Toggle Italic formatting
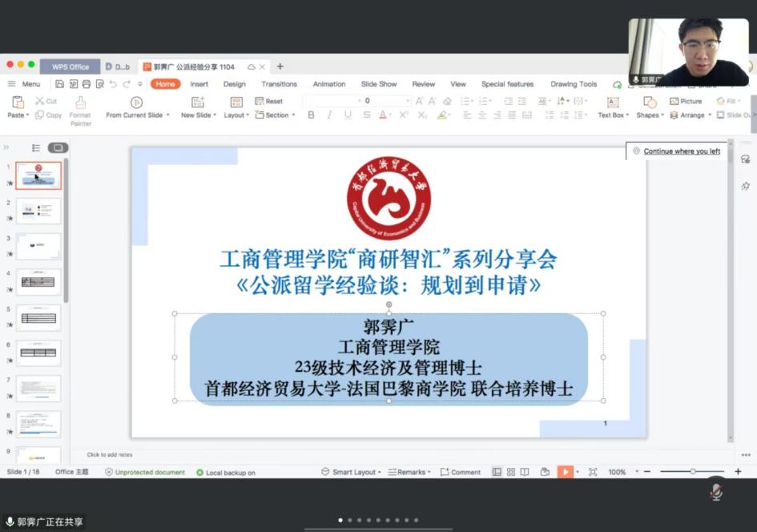 tap(329, 115)
